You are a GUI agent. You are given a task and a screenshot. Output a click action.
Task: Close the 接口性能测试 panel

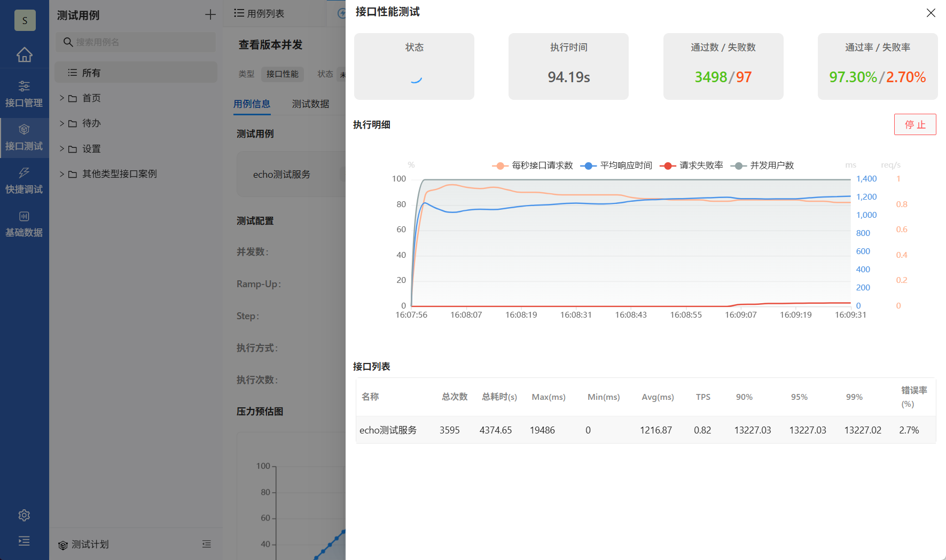(x=931, y=13)
